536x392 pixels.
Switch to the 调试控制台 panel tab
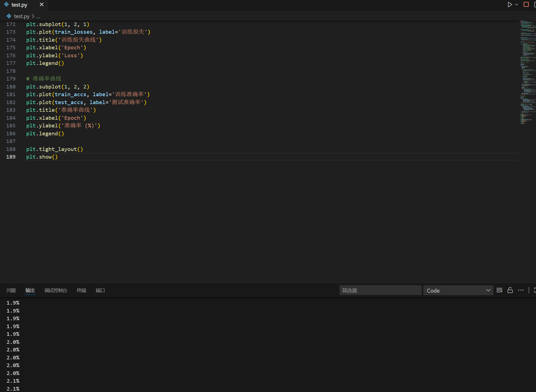point(56,290)
